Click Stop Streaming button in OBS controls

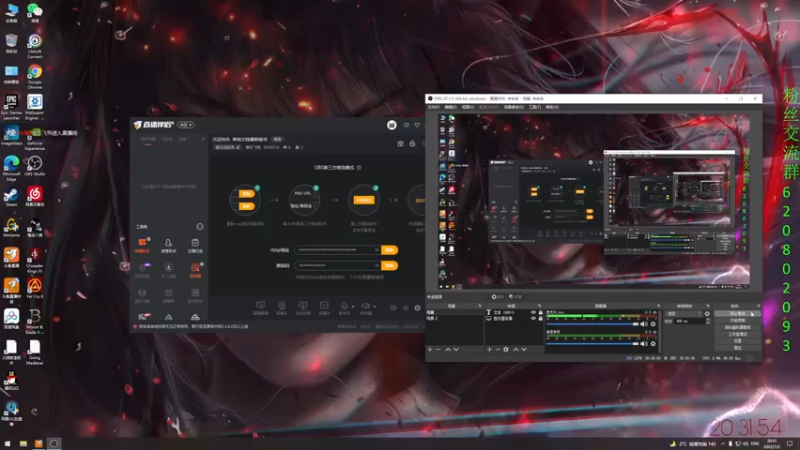tap(737, 314)
